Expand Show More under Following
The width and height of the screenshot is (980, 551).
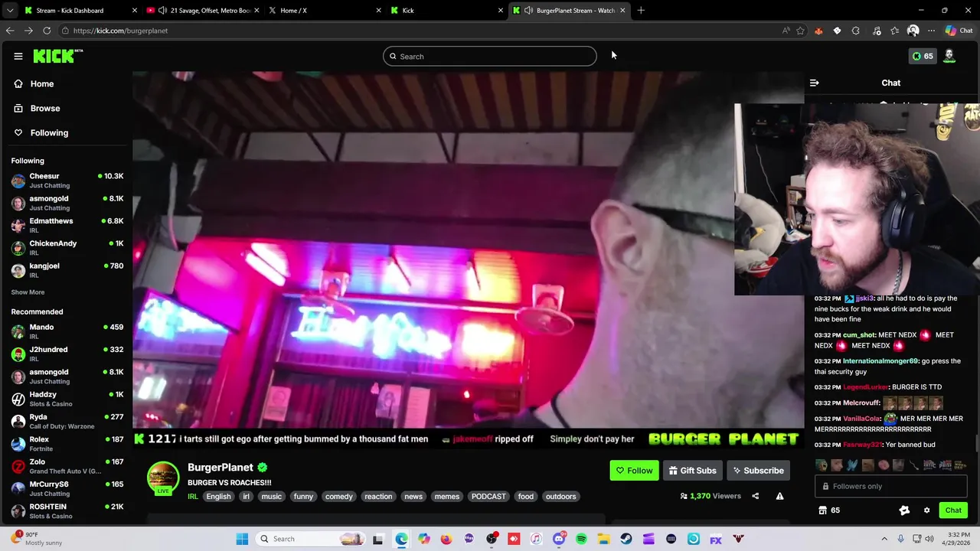[x=28, y=292]
